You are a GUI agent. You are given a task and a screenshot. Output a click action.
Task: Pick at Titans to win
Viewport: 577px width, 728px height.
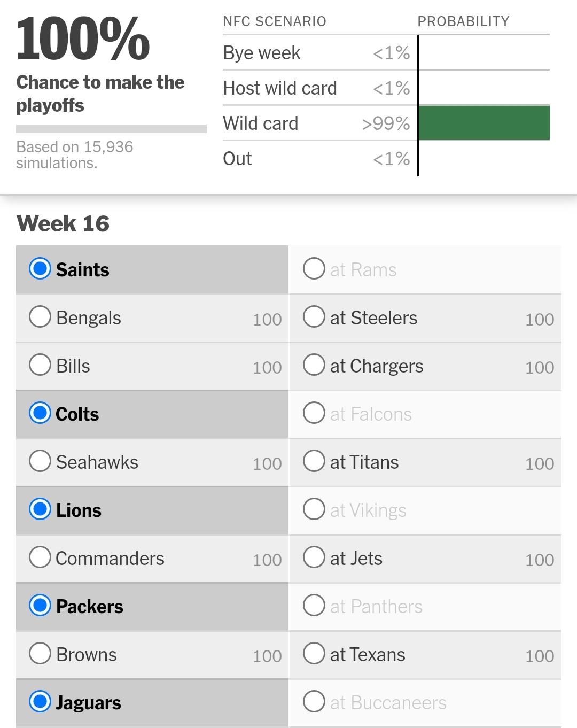(314, 461)
